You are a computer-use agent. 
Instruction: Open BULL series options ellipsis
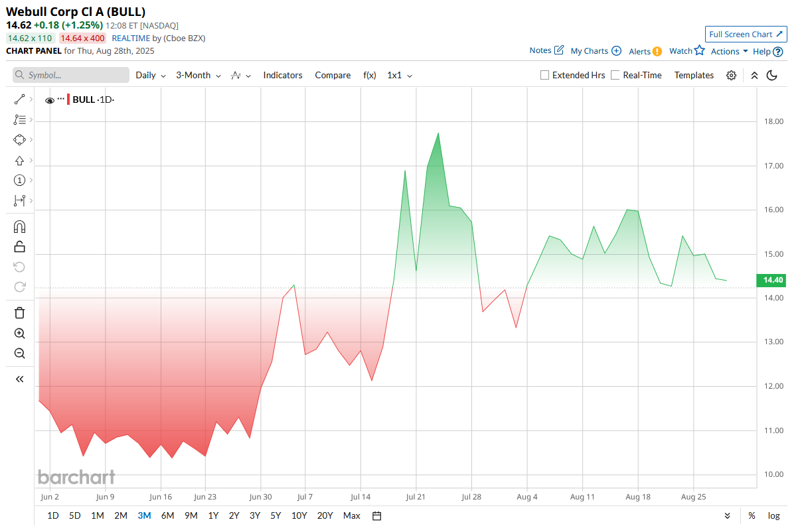point(61,99)
